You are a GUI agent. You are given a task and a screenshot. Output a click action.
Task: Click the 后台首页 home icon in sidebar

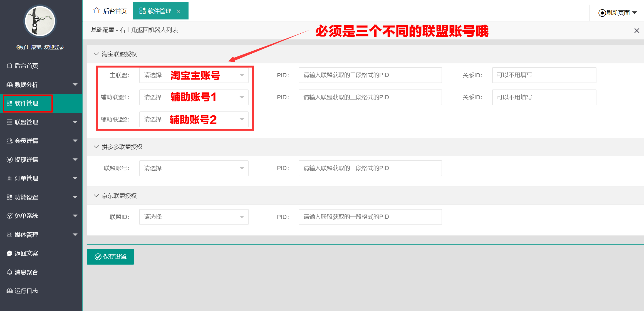(9, 66)
